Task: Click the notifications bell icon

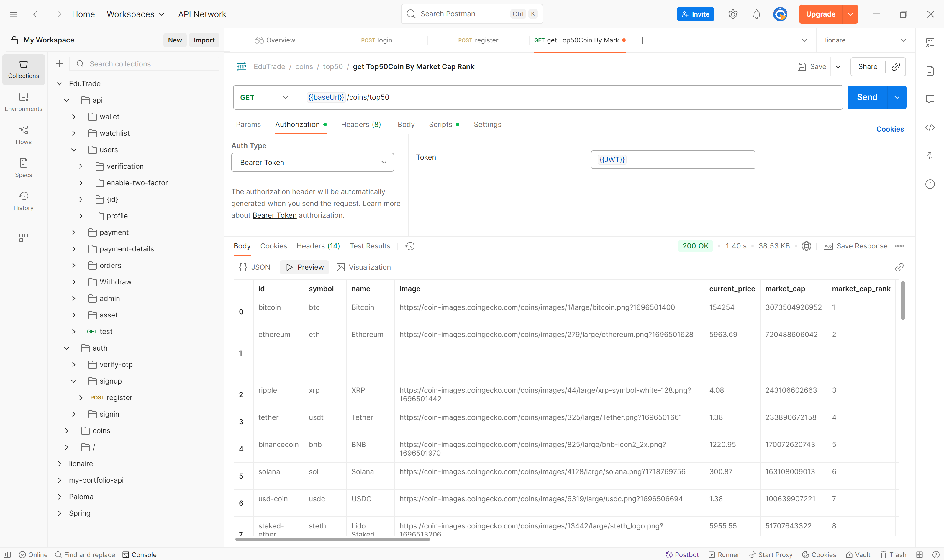Action: (756, 14)
